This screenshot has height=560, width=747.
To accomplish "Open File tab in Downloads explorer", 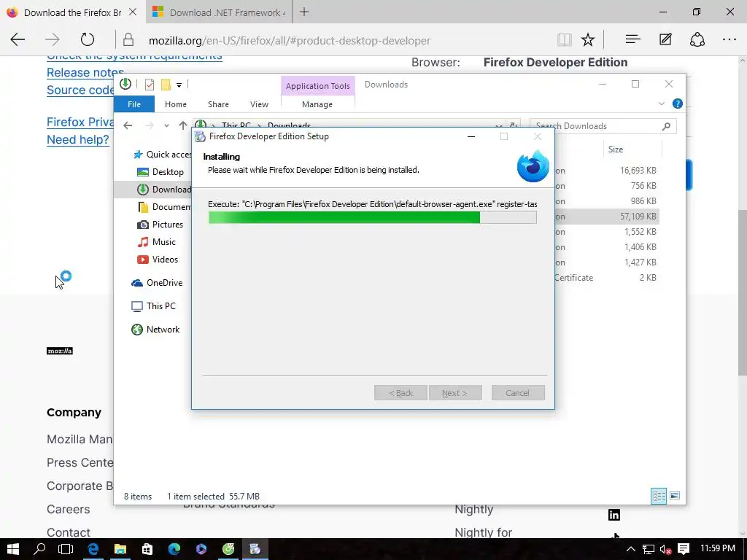I will click(134, 104).
